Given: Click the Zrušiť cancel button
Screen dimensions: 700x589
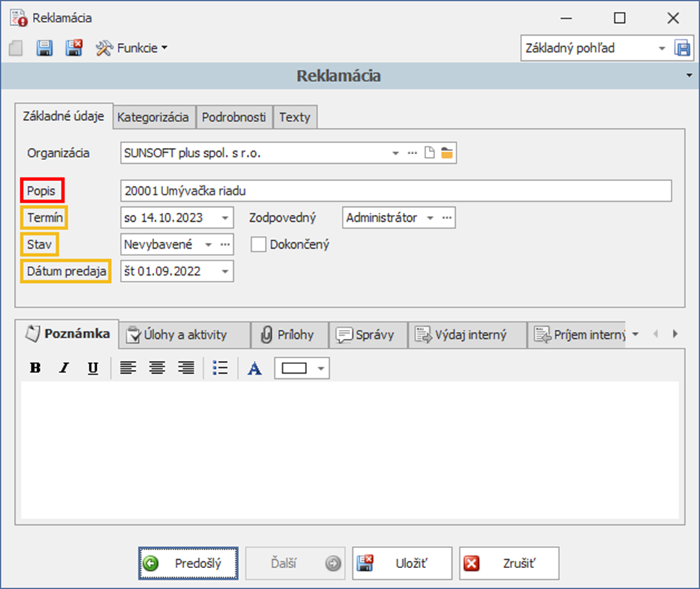Looking at the screenshot, I should click(x=509, y=564).
